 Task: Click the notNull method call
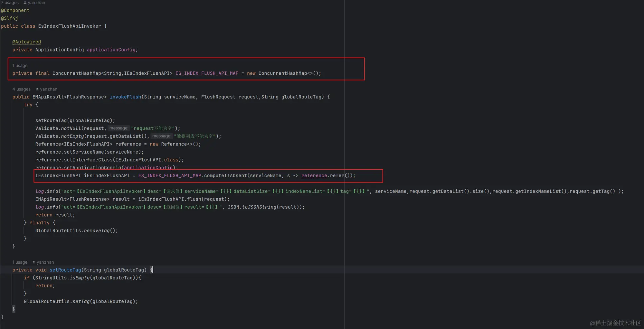click(71, 128)
